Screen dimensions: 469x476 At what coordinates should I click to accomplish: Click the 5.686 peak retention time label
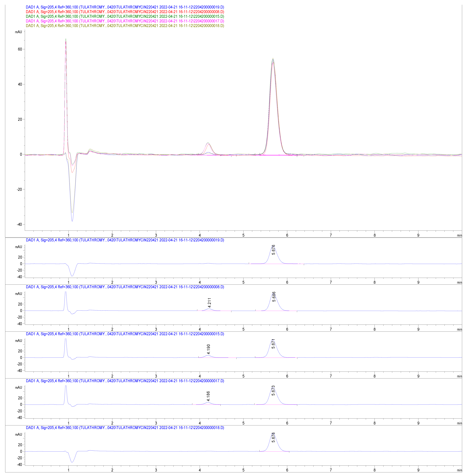click(x=274, y=297)
